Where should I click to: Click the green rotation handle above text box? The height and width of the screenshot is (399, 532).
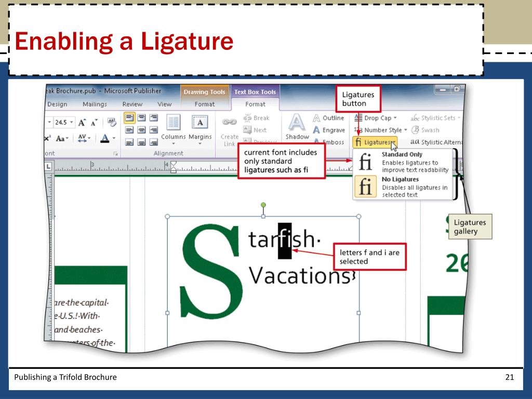[x=263, y=205]
